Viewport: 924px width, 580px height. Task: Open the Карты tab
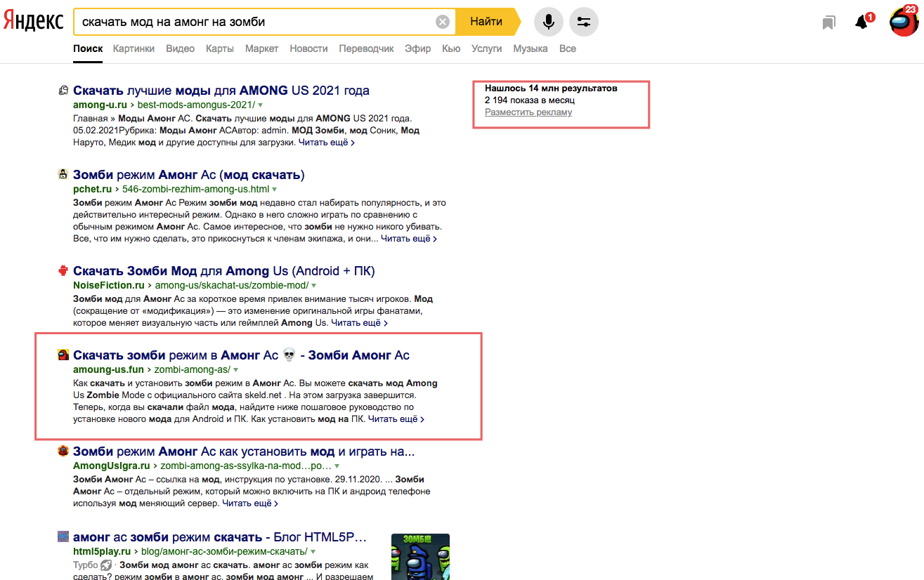[220, 48]
